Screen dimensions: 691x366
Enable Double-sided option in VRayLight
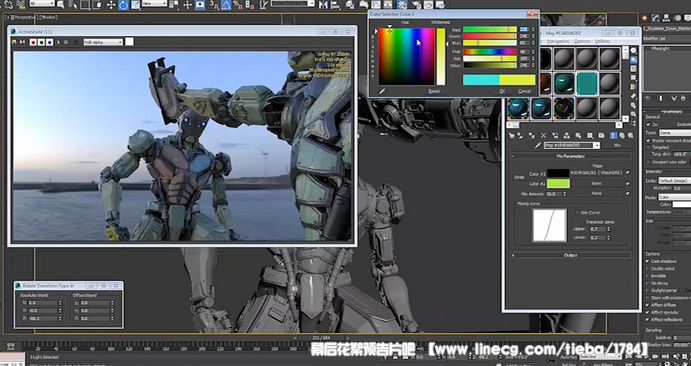[648, 269]
